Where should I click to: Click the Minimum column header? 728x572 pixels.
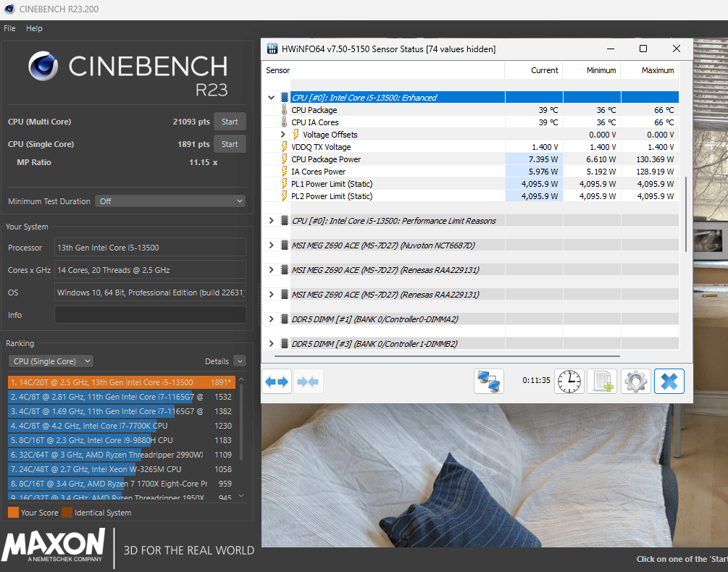pos(601,70)
